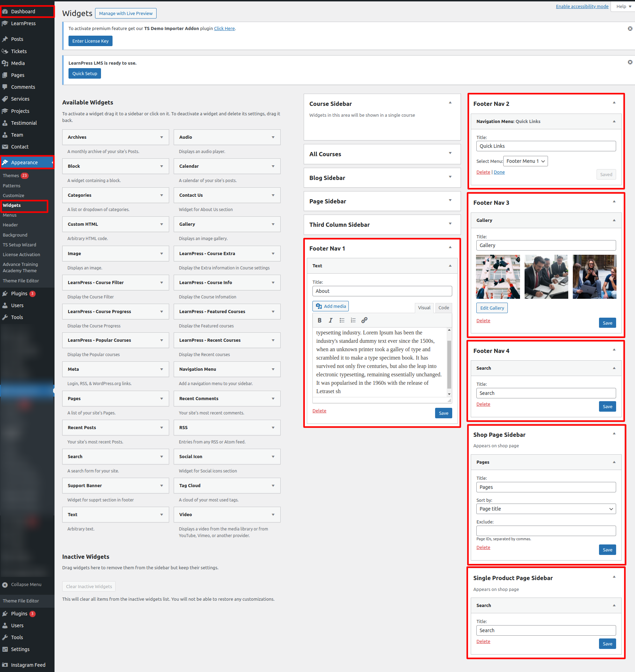Viewport: 635px width, 672px height.
Task: Click the Enter License Key button
Action: [x=91, y=41]
